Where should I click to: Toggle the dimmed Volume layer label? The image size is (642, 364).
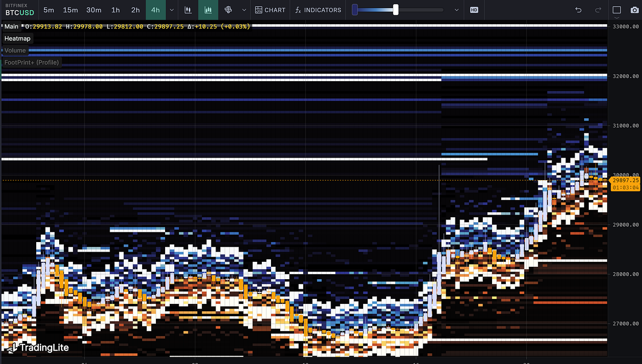tap(15, 50)
